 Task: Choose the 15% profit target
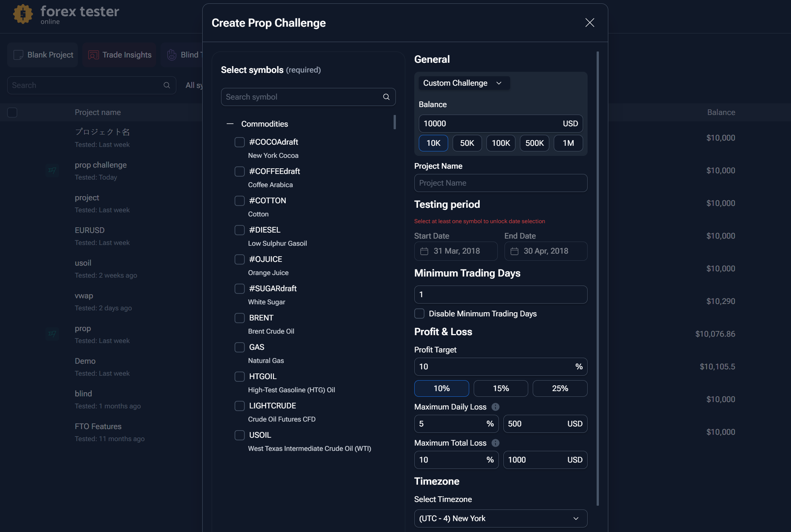pos(501,388)
